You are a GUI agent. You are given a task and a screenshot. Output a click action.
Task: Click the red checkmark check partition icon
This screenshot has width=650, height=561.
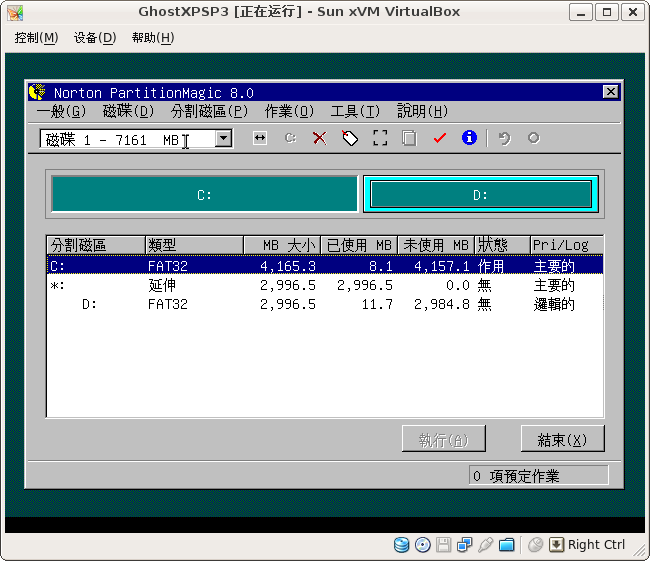click(x=439, y=138)
